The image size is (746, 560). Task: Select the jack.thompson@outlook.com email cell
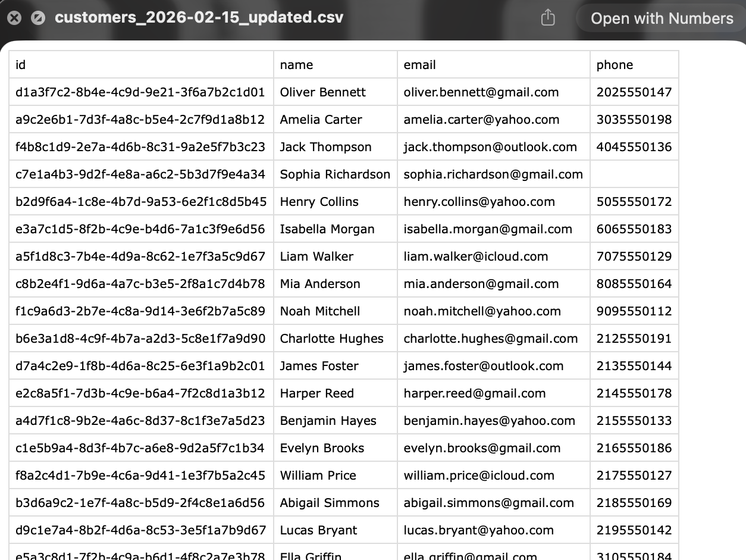click(x=490, y=147)
